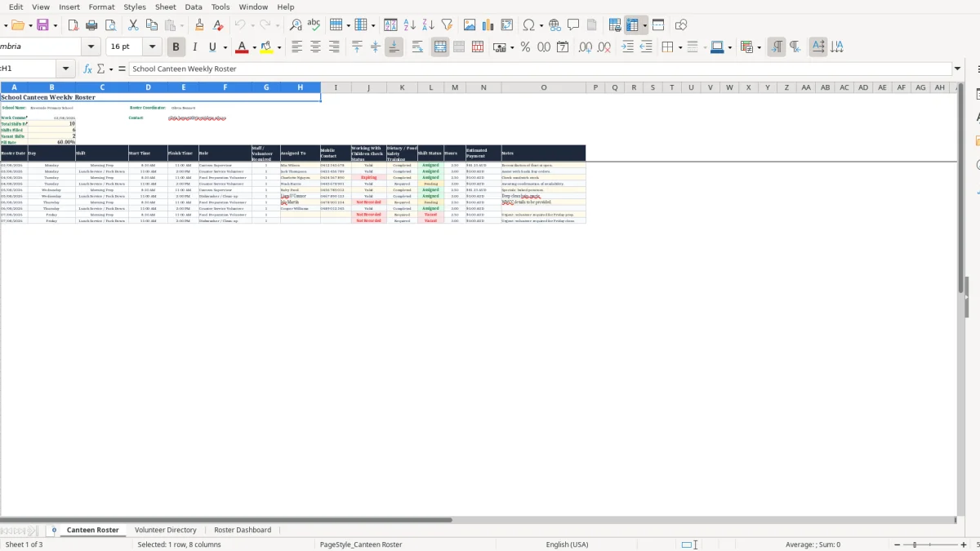Expand the Name Box dropdown

click(x=65, y=69)
